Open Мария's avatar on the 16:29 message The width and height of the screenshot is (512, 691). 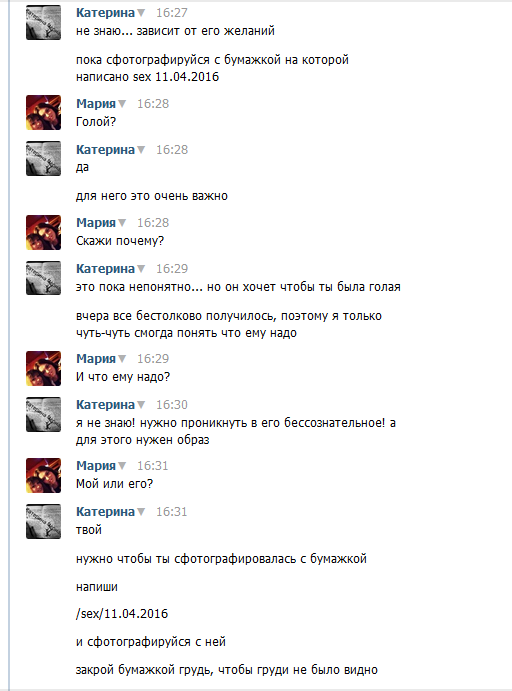[x=43, y=368]
